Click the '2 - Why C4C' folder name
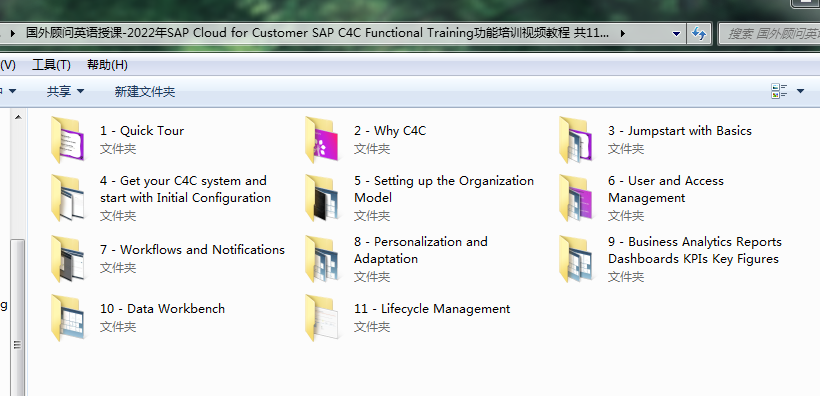 point(390,131)
